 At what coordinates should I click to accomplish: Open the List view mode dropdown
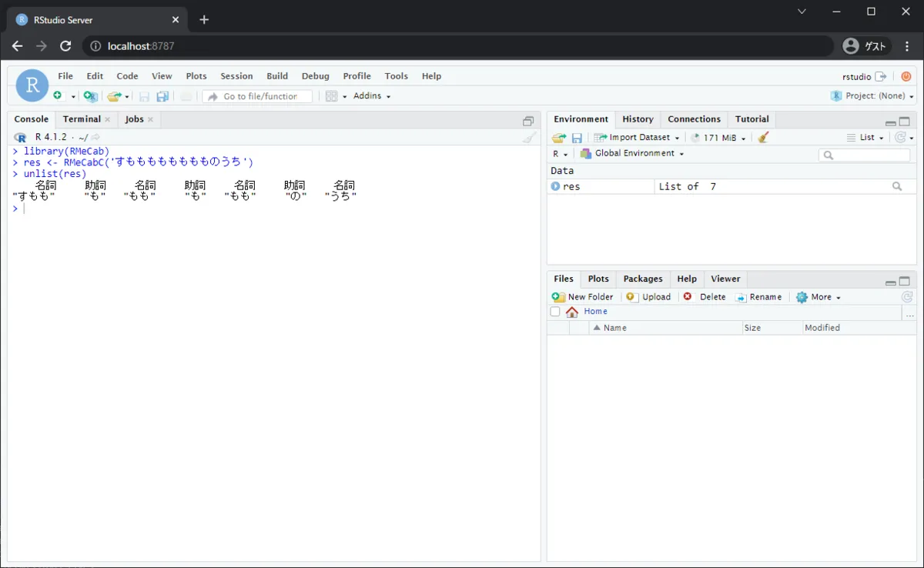point(865,138)
